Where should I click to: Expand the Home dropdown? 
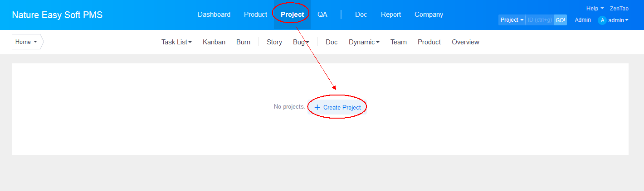click(x=26, y=42)
